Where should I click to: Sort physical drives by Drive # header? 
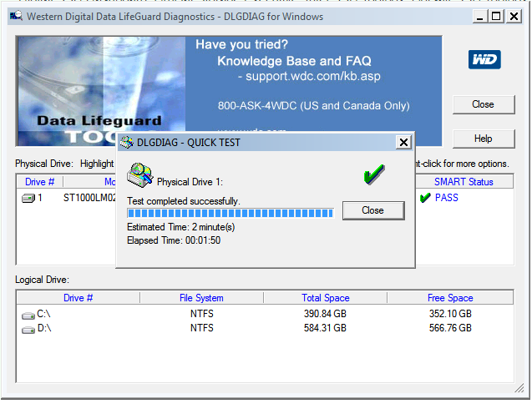40,182
